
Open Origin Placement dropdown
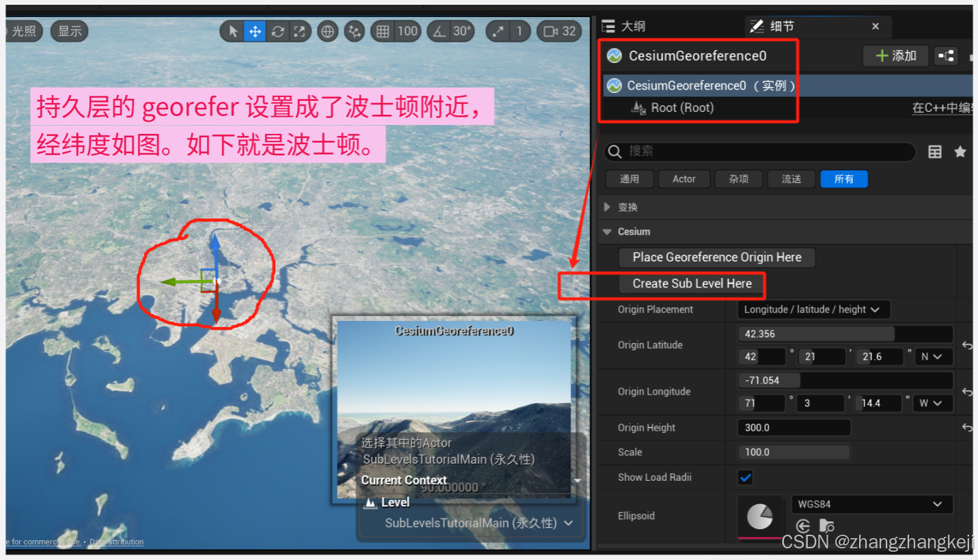coord(813,309)
